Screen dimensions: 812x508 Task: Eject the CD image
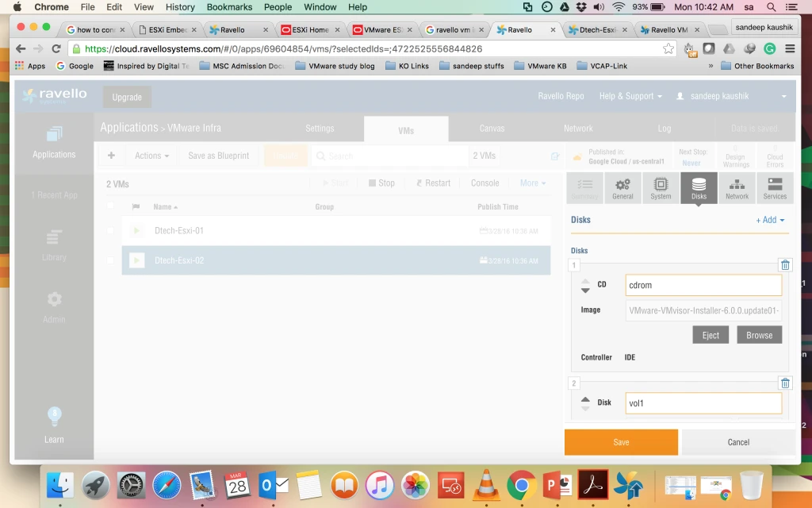(710, 335)
